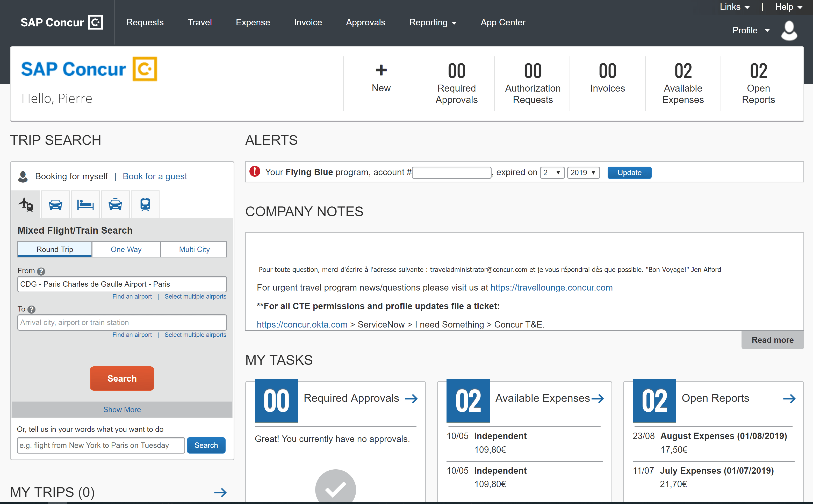
Task: Switch trip type to One Way
Action: pos(126,249)
